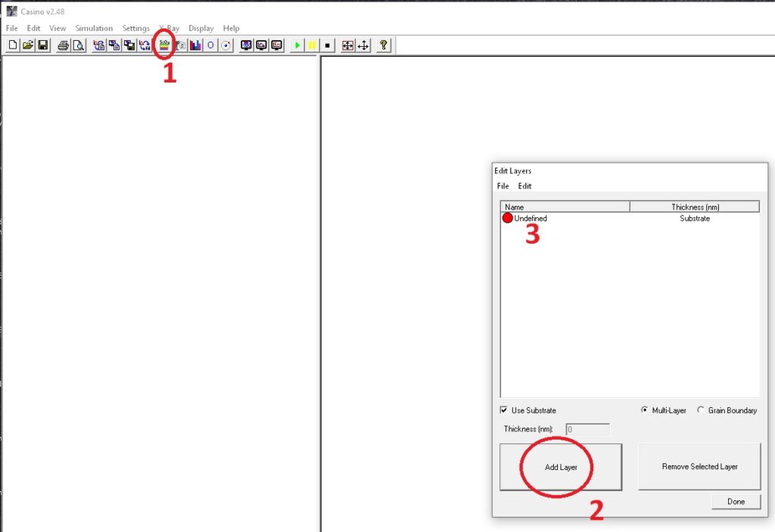Select the Multi-Layer radio button
Image resolution: width=775 pixels, height=532 pixels.
tap(645, 410)
